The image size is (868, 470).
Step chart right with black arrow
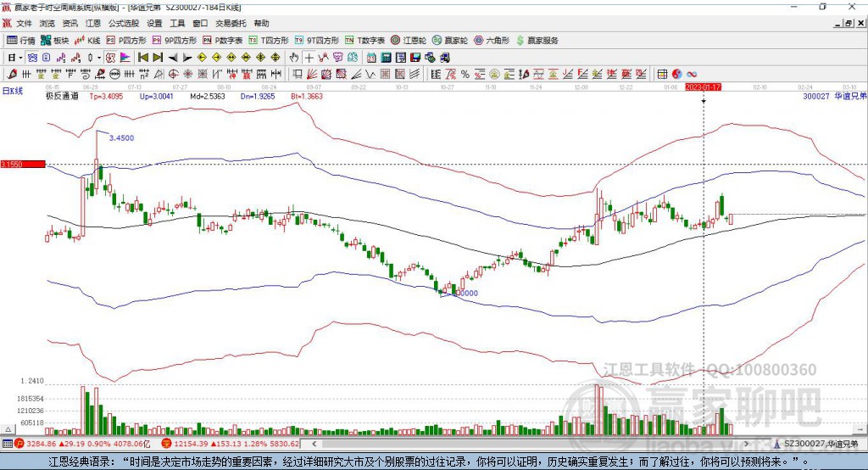(x=187, y=58)
